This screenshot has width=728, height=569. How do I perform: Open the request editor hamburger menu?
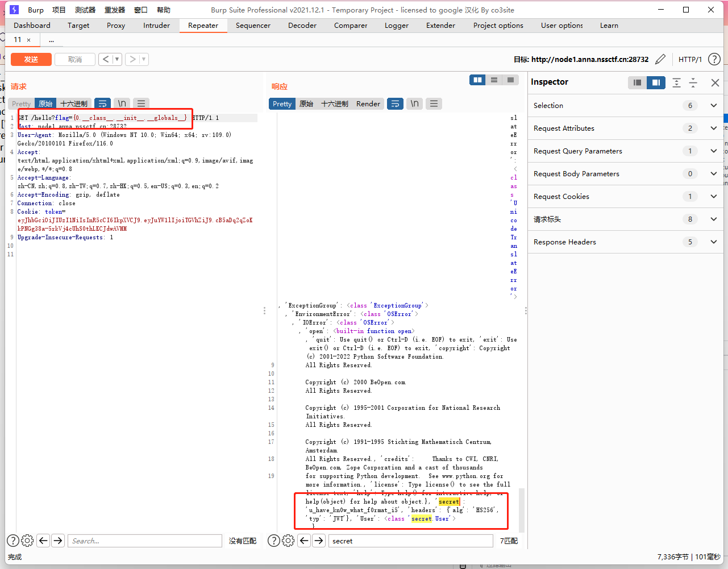point(141,103)
